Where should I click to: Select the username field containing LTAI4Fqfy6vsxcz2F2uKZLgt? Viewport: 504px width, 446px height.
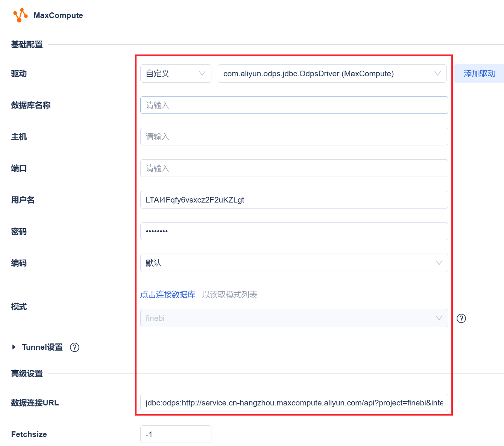293,200
